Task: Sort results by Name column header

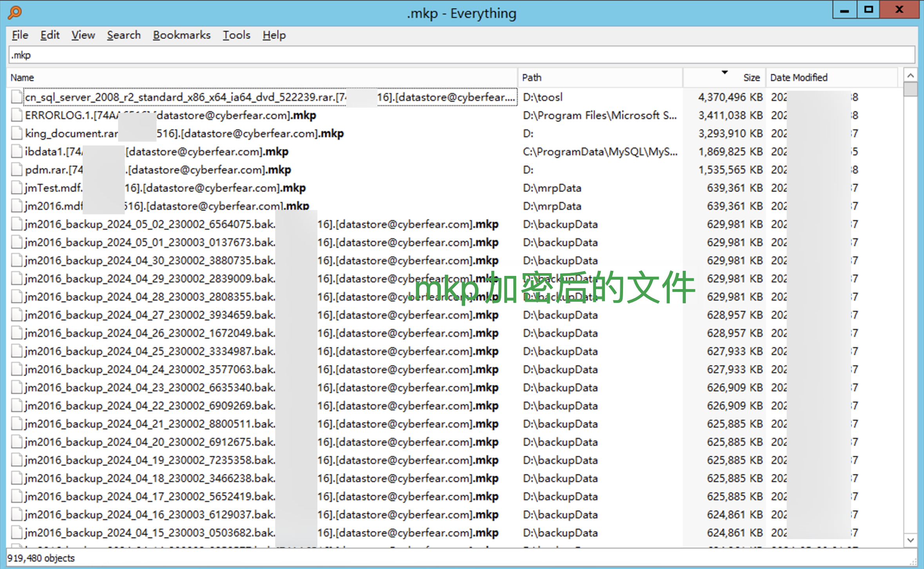Action: pos(262,78)
